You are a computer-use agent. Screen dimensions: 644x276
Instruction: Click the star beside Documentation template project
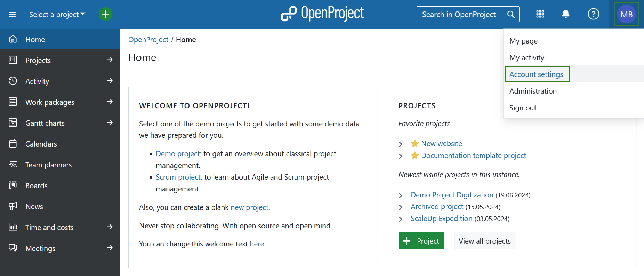(414, 155)
